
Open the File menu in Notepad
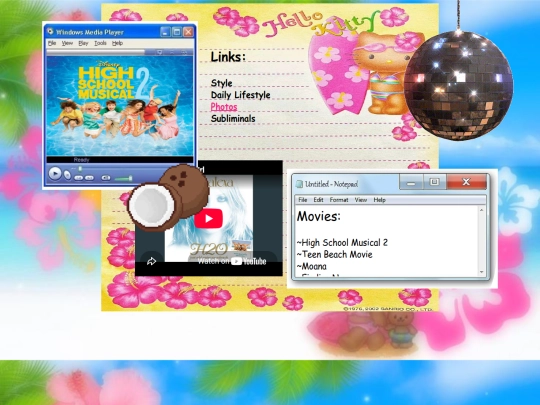click(x=303, y=200)
